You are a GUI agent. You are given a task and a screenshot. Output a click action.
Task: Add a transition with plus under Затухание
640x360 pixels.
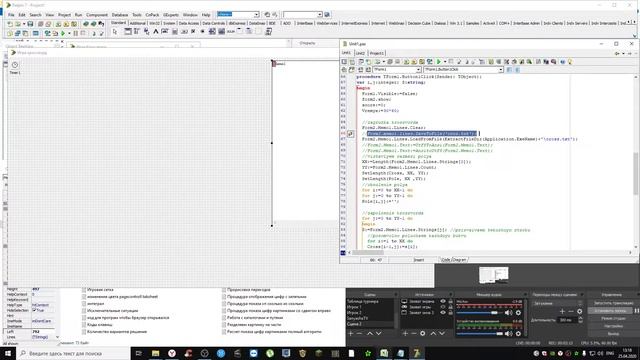click(562, 311)
